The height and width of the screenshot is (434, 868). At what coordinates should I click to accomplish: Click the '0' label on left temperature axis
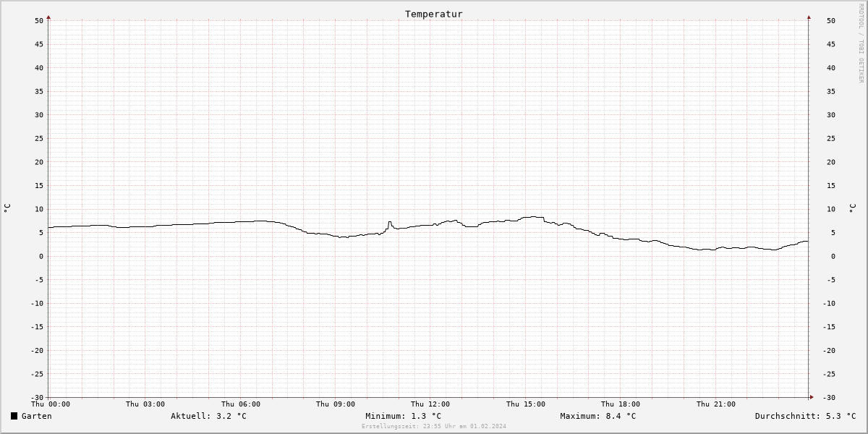(x=41, y=256)
